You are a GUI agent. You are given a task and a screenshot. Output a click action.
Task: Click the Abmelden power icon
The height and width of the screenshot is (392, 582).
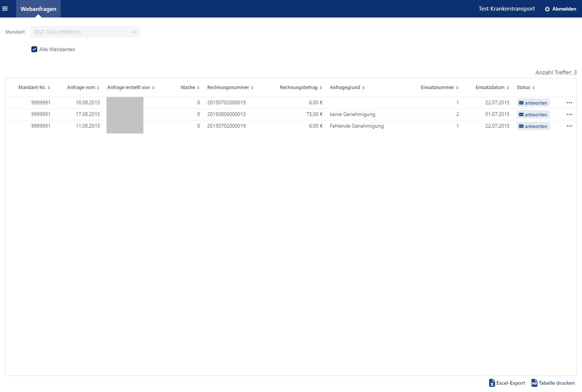pos(547,9)
